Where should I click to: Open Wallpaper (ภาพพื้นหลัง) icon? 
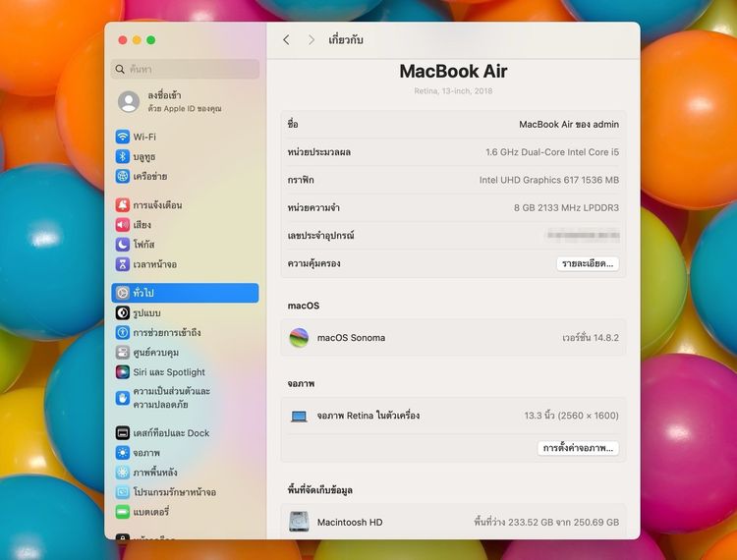click(x=123, y=473)
